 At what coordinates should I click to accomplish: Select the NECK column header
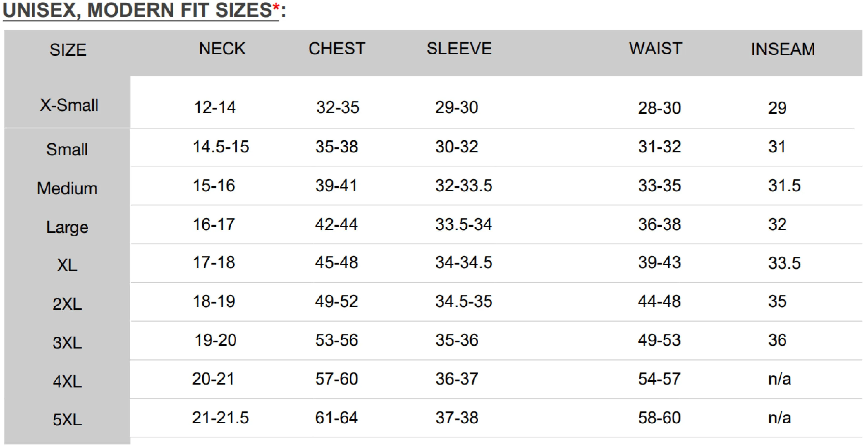[222, 48]
